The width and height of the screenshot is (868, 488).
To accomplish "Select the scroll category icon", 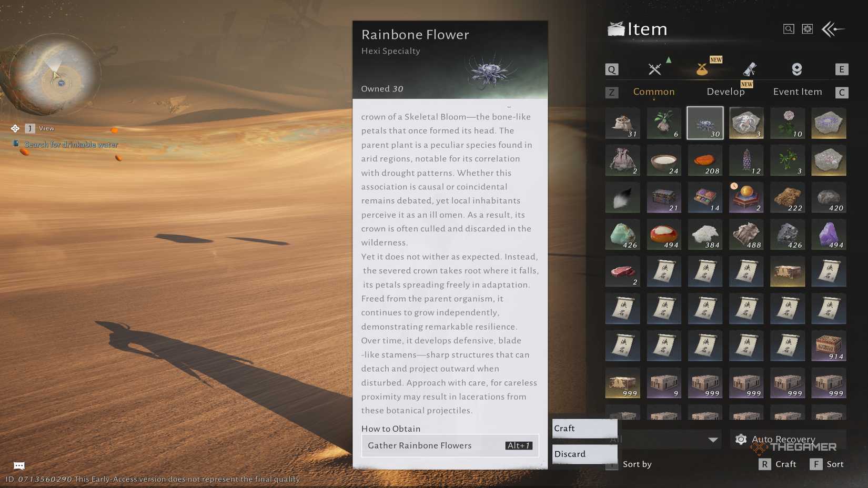I will 750,69.
